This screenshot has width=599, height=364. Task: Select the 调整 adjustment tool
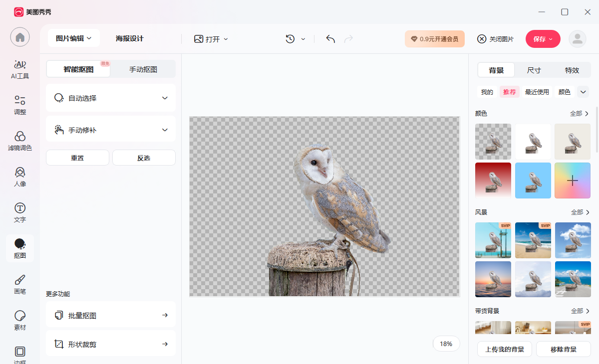coord(20,105)
